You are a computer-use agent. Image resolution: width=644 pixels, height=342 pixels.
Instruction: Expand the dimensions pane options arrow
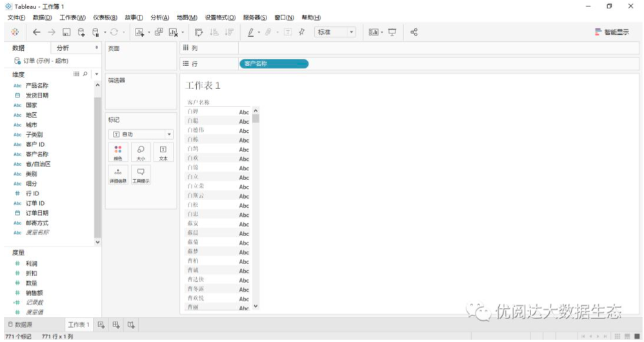pos(96,74)
